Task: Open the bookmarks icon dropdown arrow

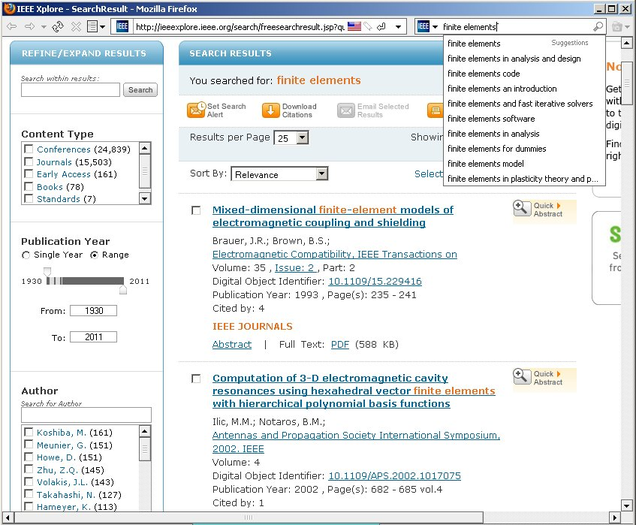Action: pyautogui.click(x=102, y=27)
